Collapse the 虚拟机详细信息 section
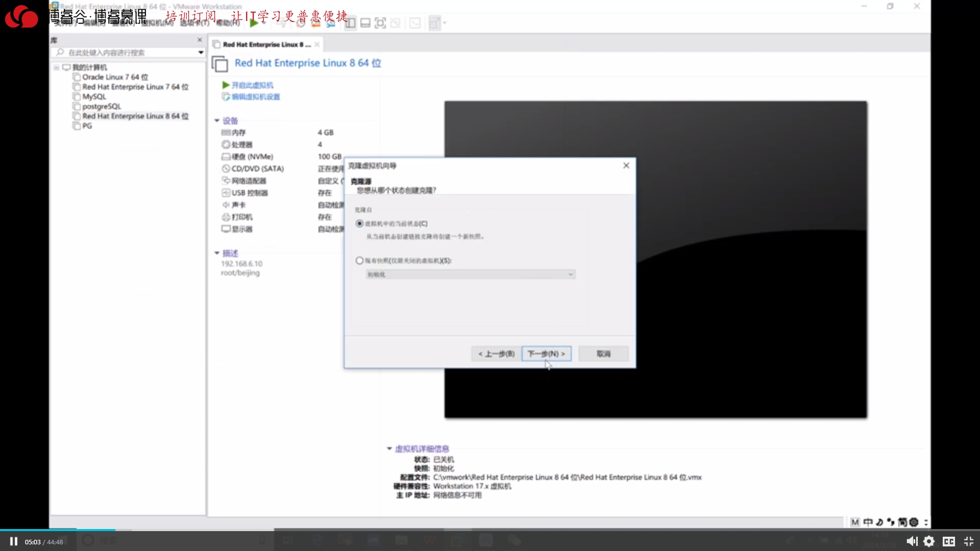Screen dimensions: 980x551 point(389,449)
